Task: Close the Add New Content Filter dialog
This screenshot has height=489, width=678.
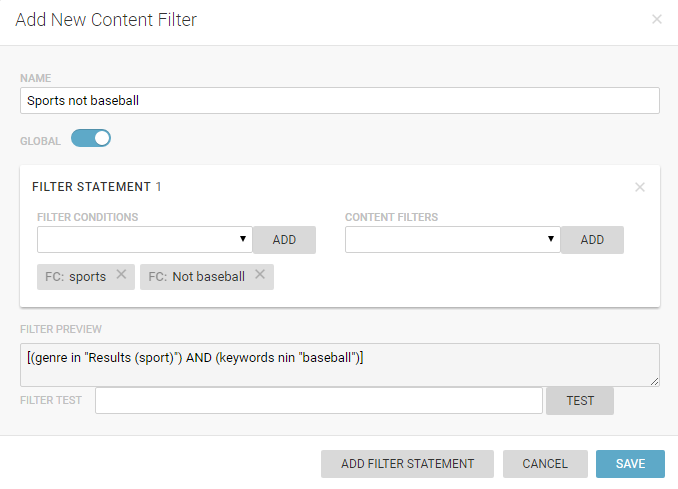Action: pos(657,19)
